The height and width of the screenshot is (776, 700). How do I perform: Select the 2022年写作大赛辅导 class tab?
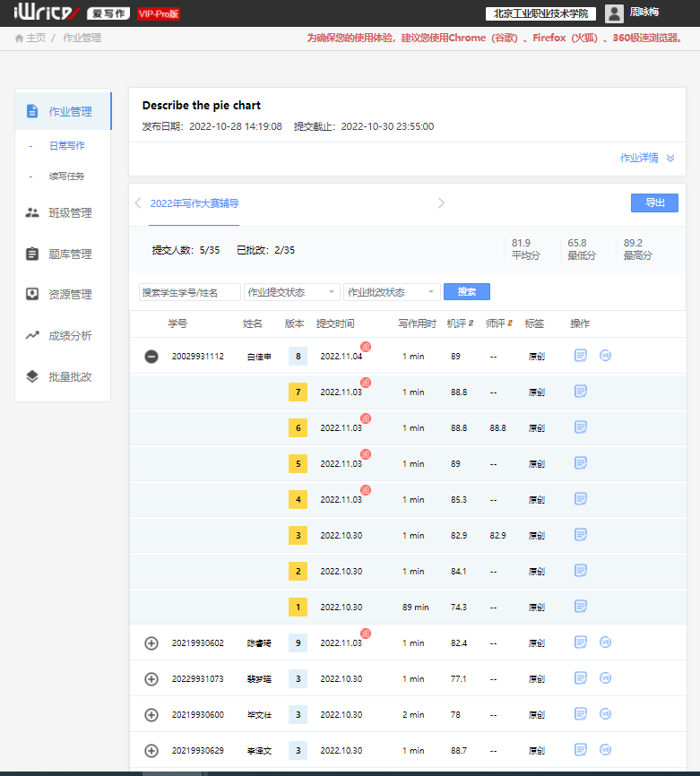click(194, 203)
